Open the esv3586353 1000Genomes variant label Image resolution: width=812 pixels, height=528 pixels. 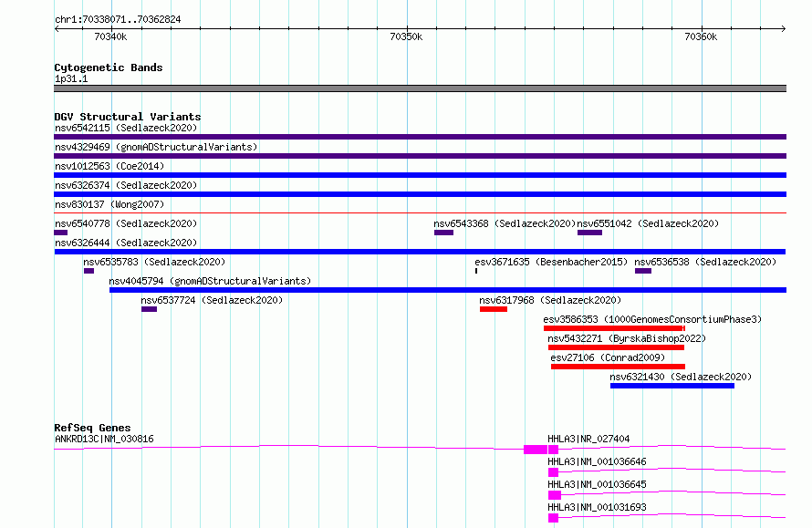click(x=652, y=319)
